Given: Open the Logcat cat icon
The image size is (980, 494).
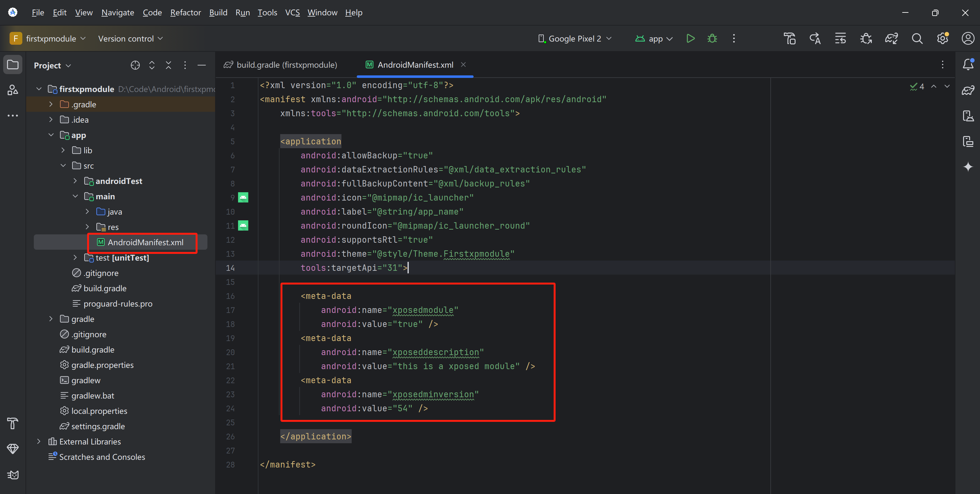Looking at the screenshot, I should tap(12, 475).
